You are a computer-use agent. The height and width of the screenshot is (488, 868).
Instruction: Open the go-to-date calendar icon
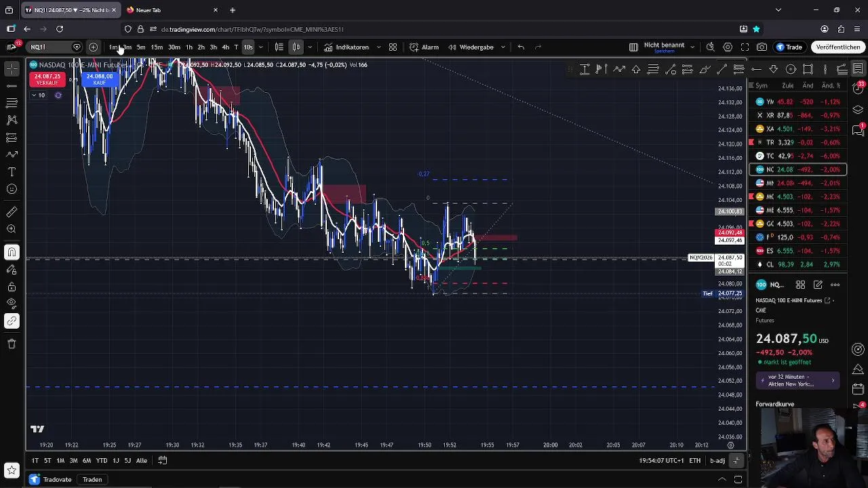point(163,460)
